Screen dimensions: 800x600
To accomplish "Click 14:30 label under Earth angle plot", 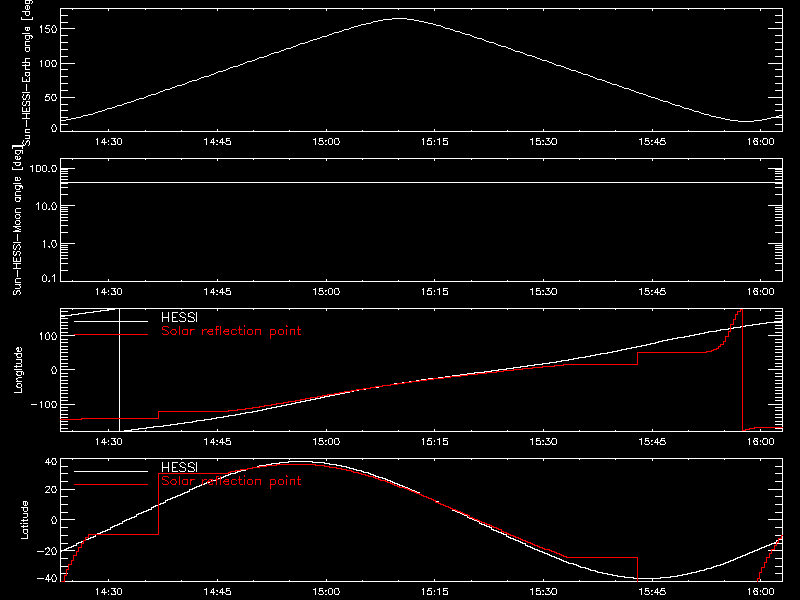I will pos(109,142).
